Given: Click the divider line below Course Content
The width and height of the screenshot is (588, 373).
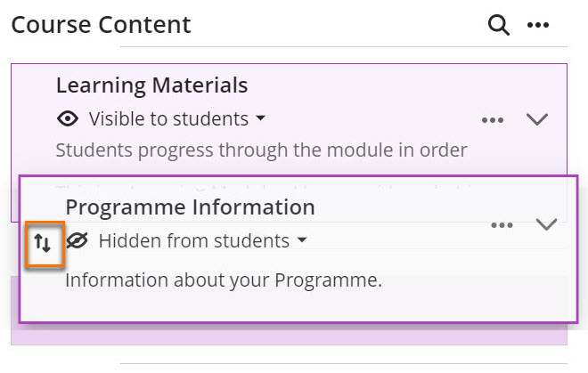Looking at the screenshot, I should pyautogui.click(x=344, y=47).
